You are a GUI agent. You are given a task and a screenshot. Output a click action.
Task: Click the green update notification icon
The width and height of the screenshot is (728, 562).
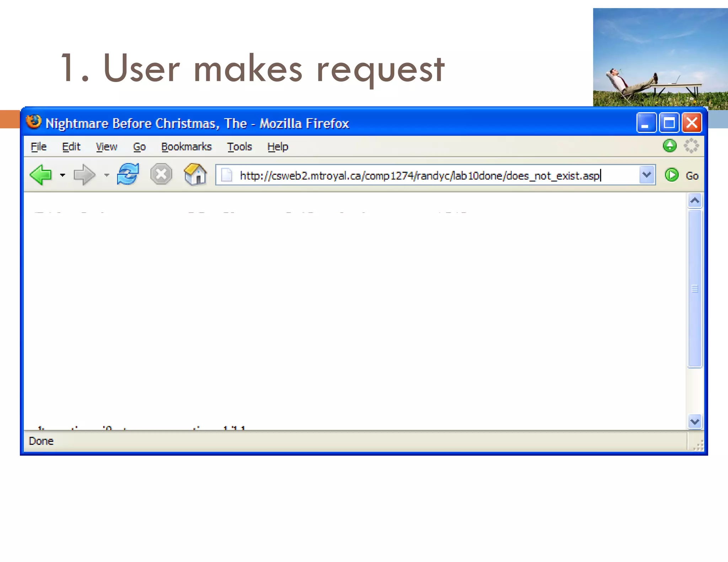pyautogui.click(x=670, y=146)
